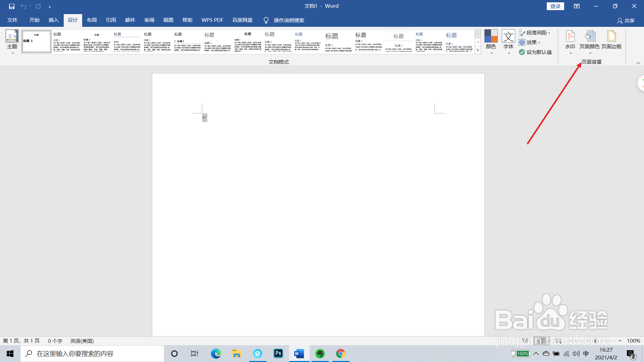
Task: Open the notification center
Action: (631, 354)
